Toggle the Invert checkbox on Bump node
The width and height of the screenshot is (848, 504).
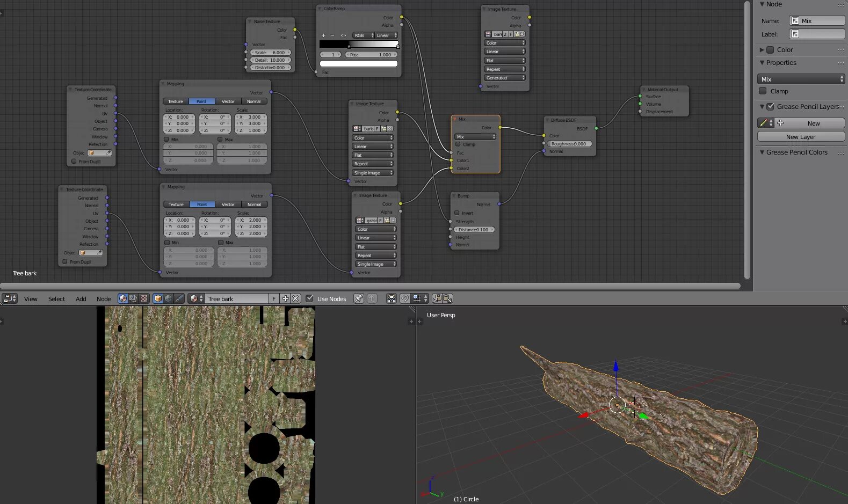pos(457,213)
